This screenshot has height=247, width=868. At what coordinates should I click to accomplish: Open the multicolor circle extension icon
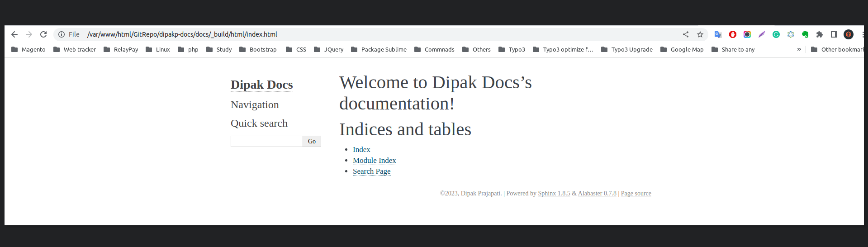coord(747,34)
